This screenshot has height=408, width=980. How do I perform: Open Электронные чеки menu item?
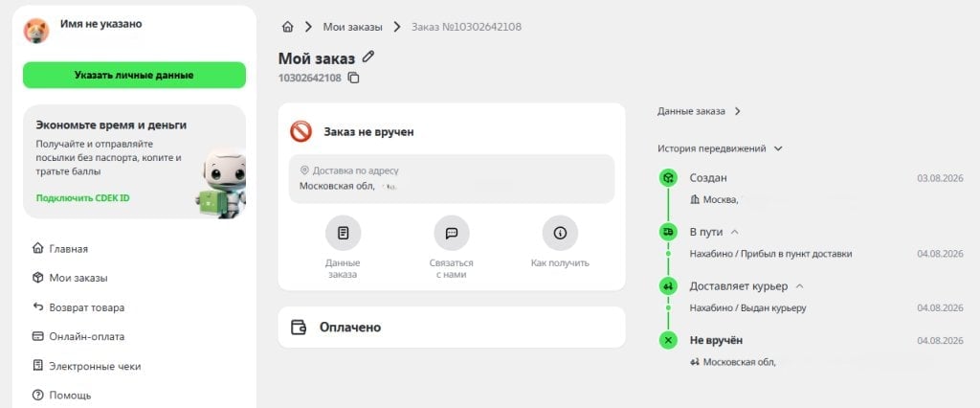[x=95, y=366]
